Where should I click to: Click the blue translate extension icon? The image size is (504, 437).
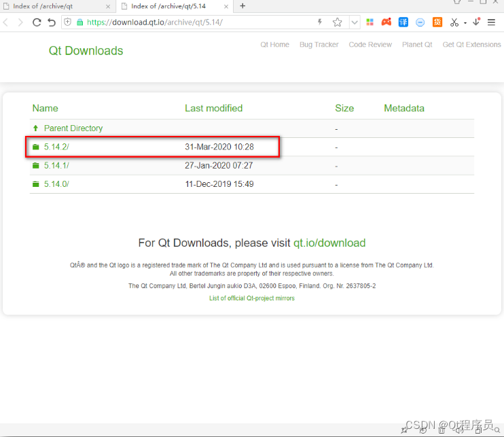coord(403,22)
